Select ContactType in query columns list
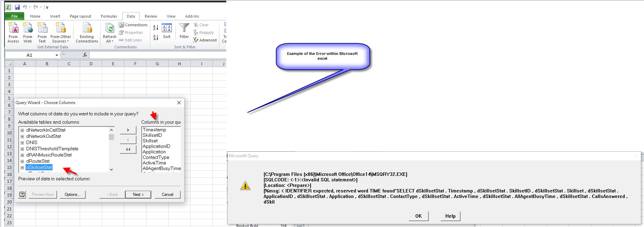 [156, 157]
